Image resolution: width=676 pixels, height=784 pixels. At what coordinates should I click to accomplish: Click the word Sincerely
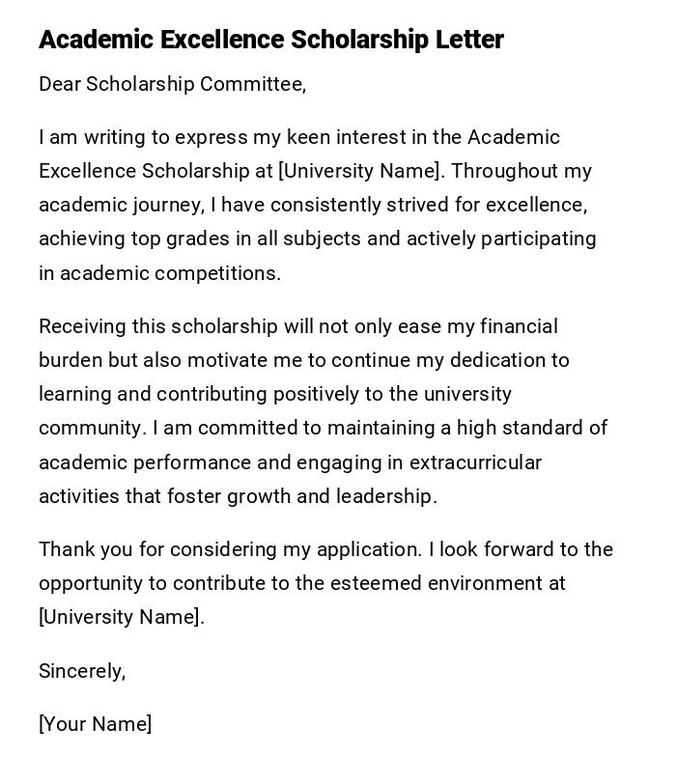click(x=82, y=670)
